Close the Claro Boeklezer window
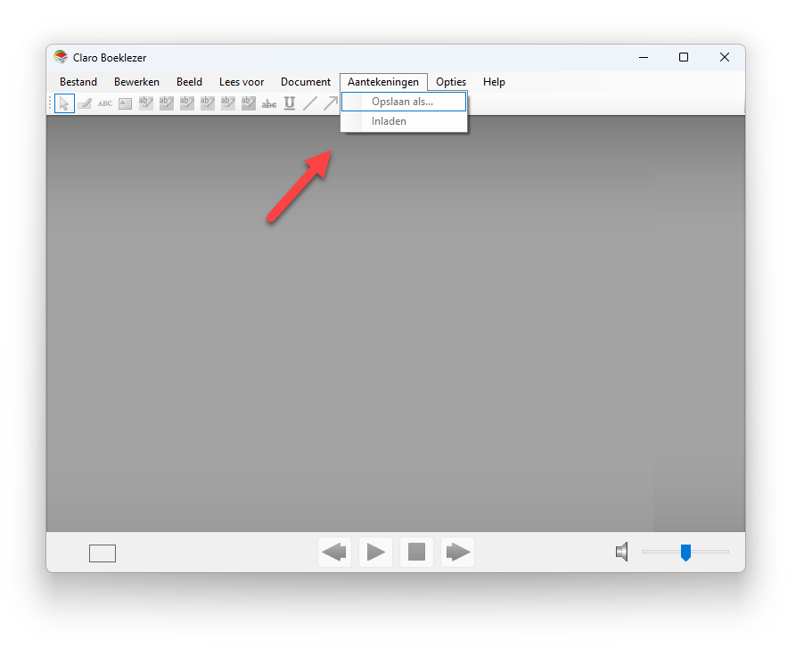Viewport: 804px width, 672px height. 725,57
